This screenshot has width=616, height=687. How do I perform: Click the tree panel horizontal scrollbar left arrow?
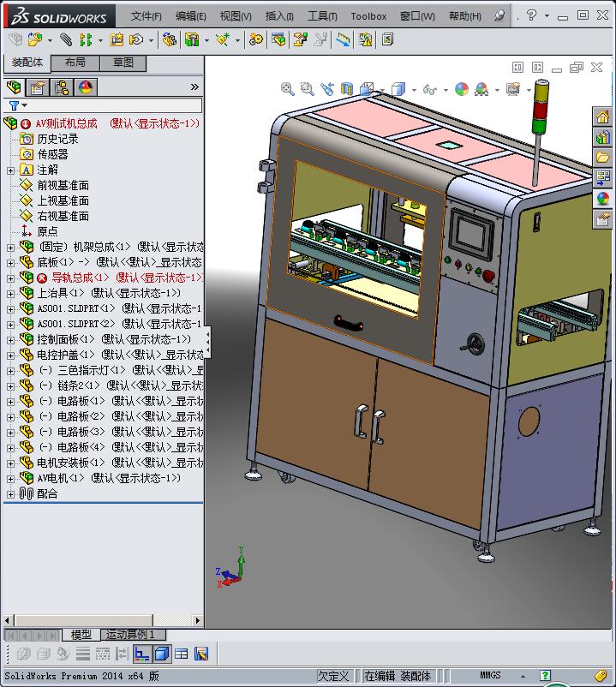coord(7,620)
